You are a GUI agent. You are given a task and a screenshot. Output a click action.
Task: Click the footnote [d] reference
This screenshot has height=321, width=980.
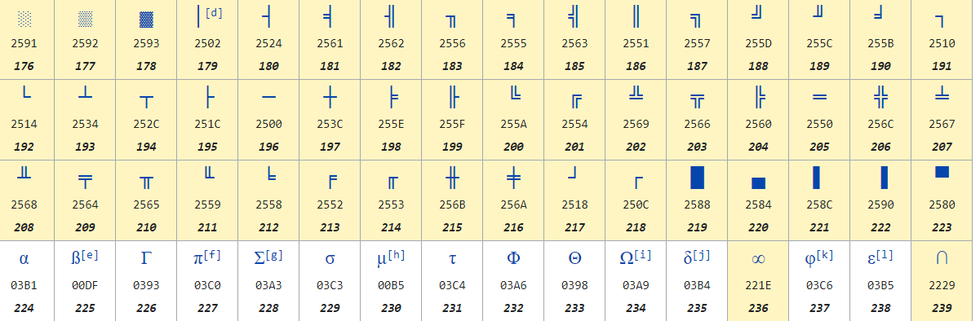point(214,13)
